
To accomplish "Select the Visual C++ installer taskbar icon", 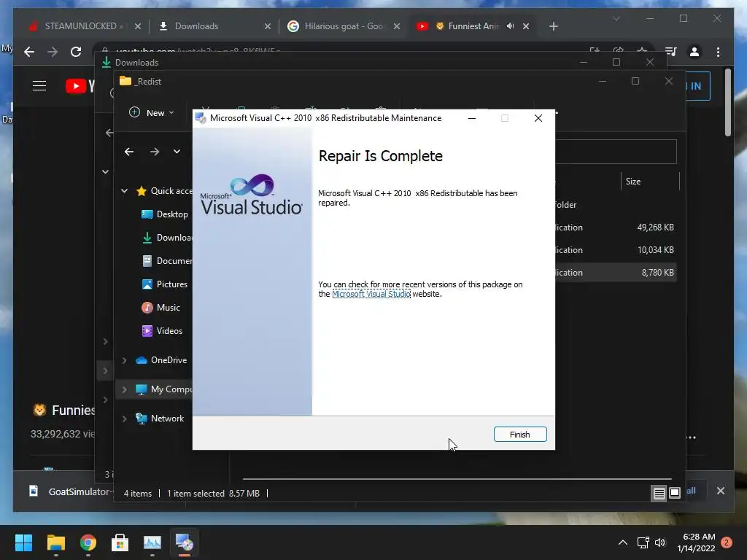I will point(185,542).
